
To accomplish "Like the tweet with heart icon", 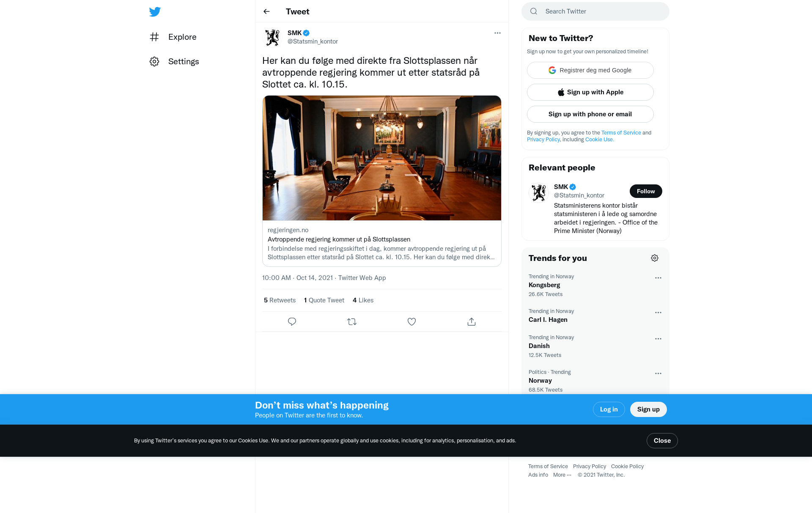I will pos(411,322).
